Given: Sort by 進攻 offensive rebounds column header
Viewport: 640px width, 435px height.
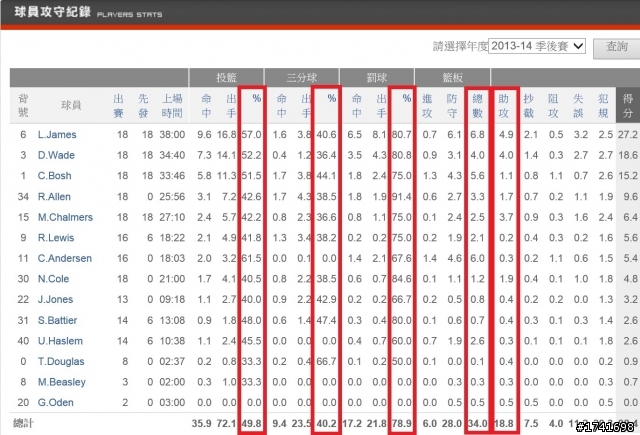Looking at the screenshot, I should [427, 106].
